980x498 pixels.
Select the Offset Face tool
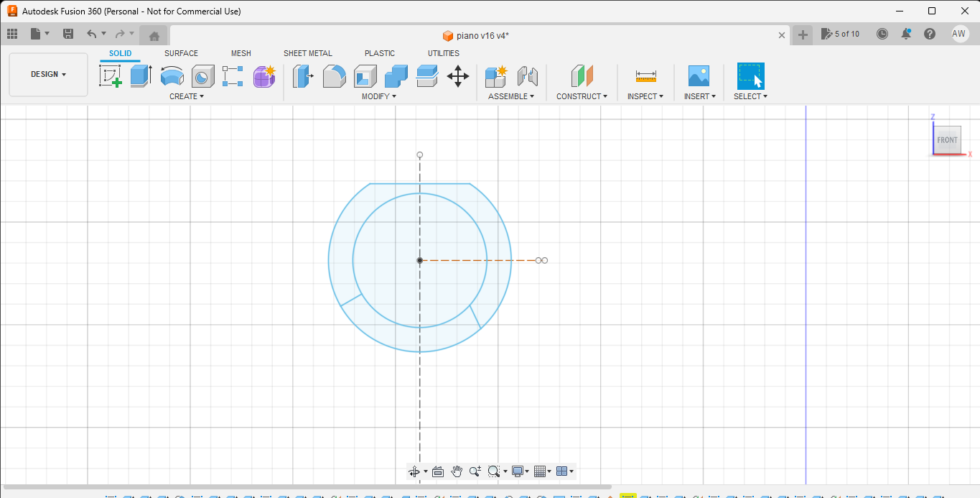426,75
